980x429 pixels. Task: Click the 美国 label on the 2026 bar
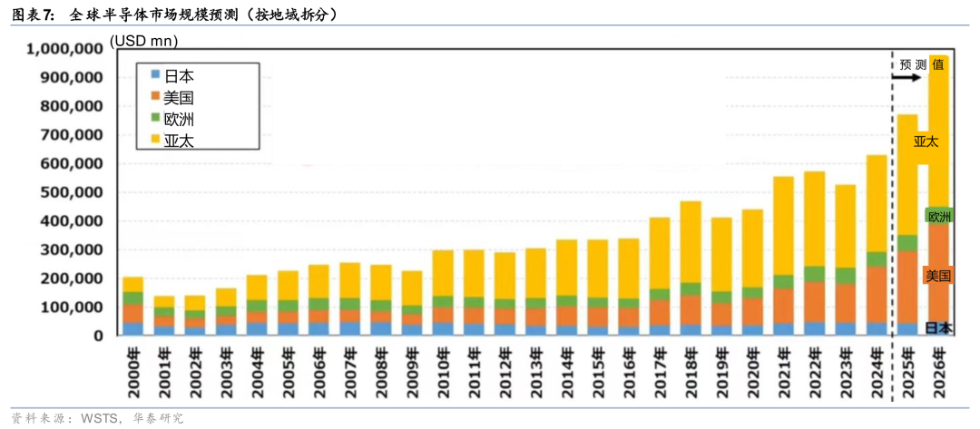937,275
